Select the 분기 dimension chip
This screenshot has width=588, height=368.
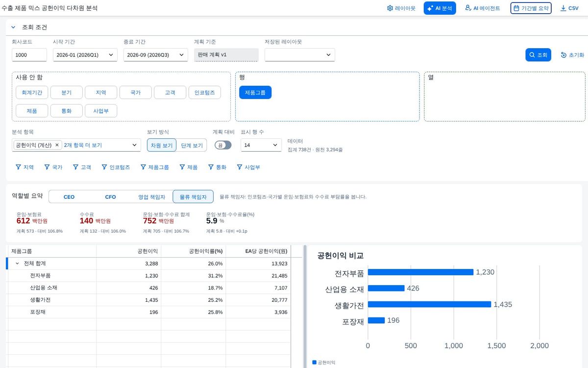click(67, 92)
